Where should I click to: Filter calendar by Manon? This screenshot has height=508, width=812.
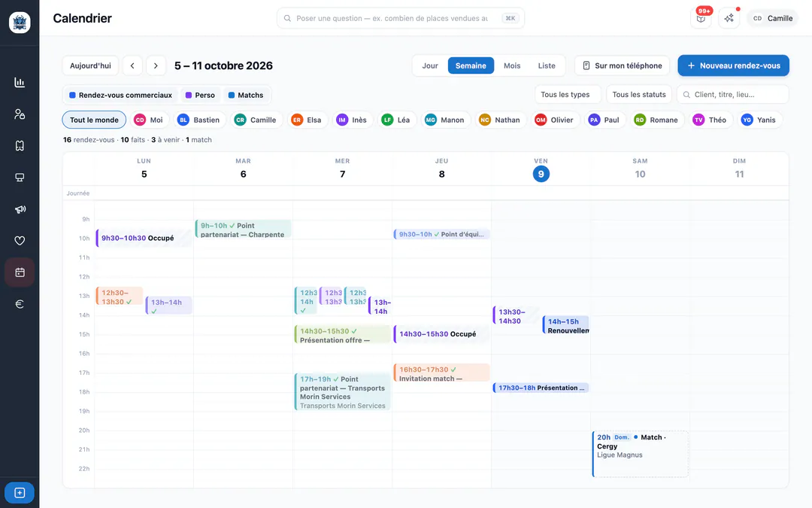(x=445, y=120)
